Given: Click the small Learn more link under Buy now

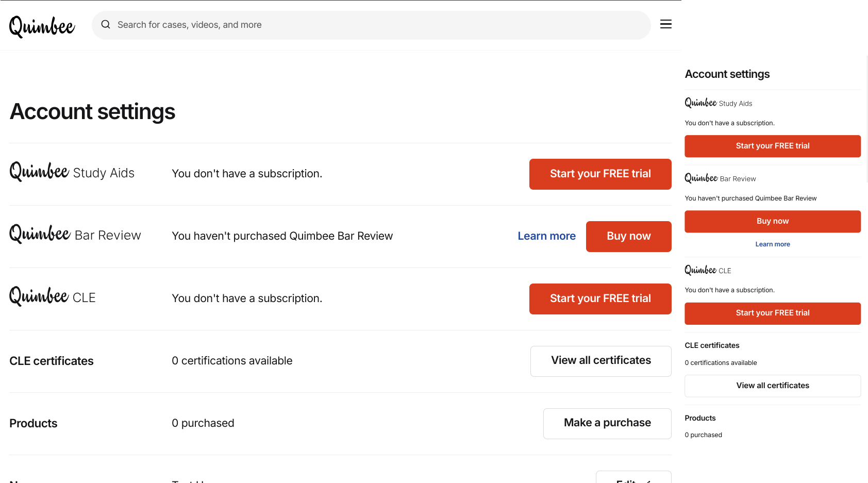Looking at the screenshot, I should point(772,244).
